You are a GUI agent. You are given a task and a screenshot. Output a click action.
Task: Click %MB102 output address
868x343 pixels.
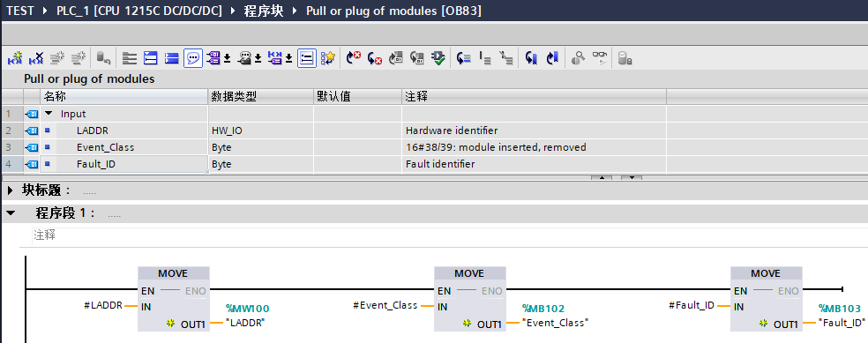click(543, 309)
